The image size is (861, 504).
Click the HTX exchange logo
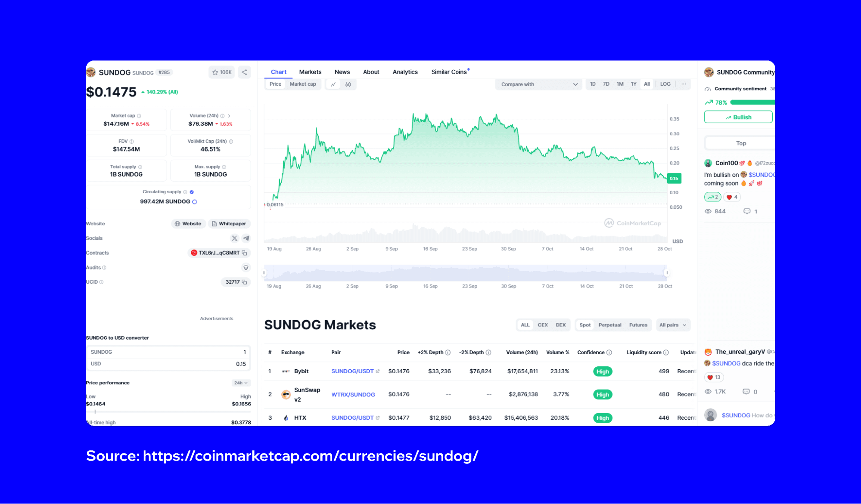(x=286, y=418)
